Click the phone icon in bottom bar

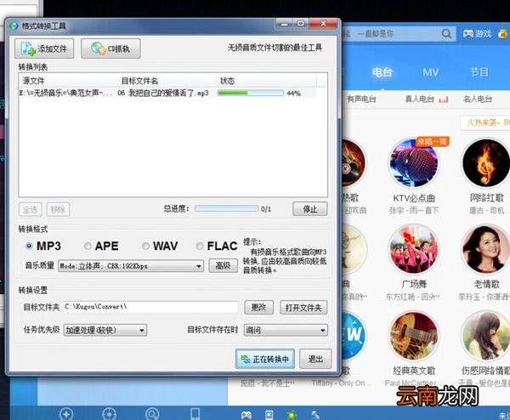195,414
